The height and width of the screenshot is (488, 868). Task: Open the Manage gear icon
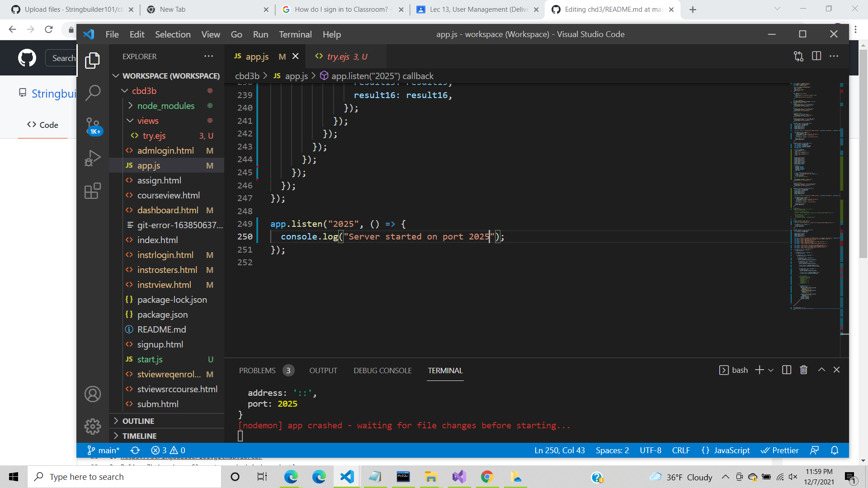pyautogui.click(x=92, y=426)
